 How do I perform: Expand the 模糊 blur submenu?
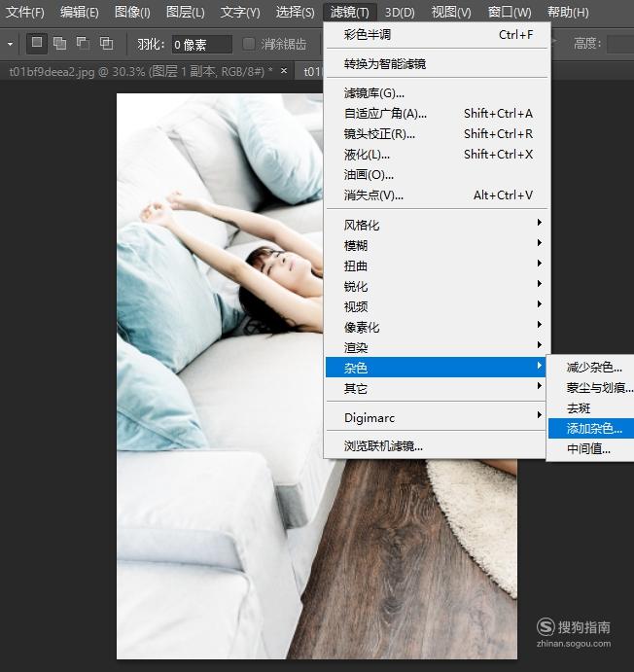click(437, 246)
